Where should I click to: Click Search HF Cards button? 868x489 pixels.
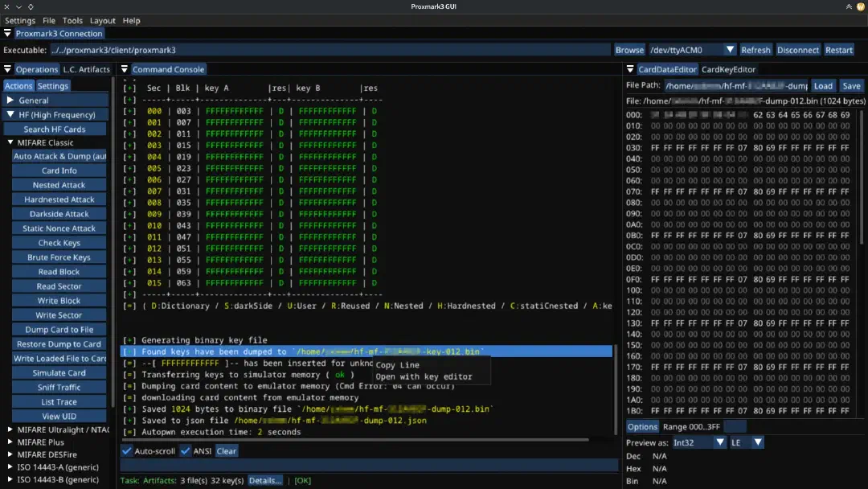(x=55, y=129)
